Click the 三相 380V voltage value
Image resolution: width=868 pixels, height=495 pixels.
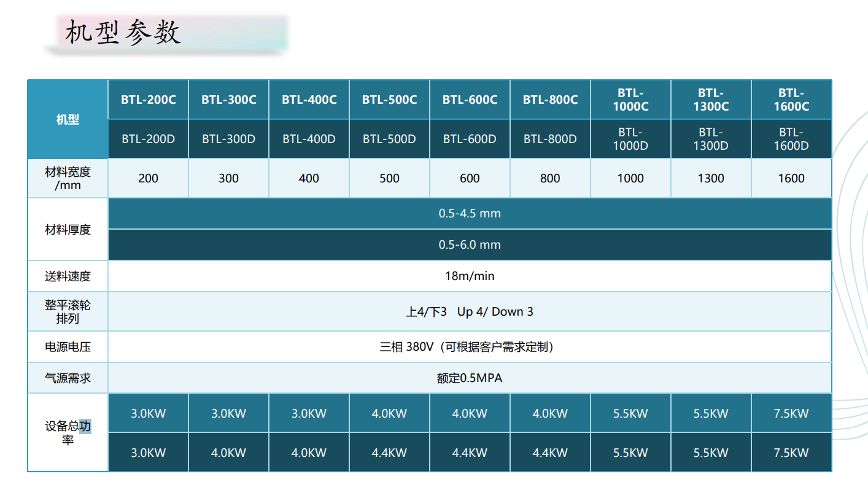pos(470,347)
